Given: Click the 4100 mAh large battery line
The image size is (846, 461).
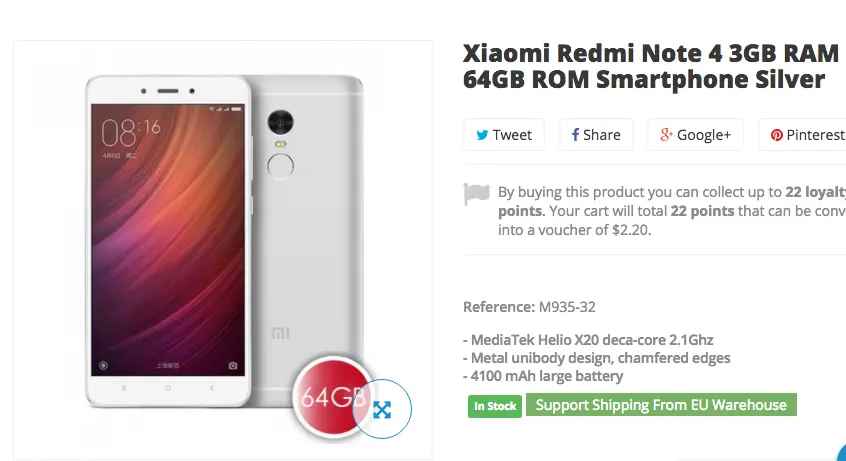Looking at the screenshot, I should [x=543, y=376].
